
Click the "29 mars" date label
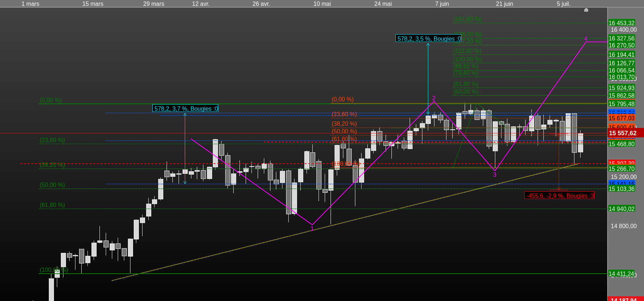(154, 4)
